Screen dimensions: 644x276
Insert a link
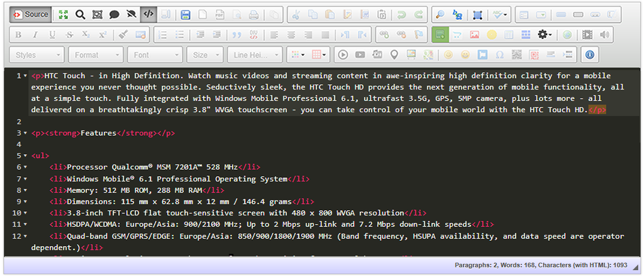click(x=384, y=35)
